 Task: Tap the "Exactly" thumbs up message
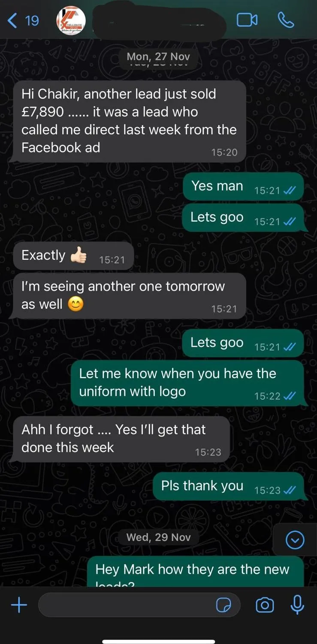73,256
